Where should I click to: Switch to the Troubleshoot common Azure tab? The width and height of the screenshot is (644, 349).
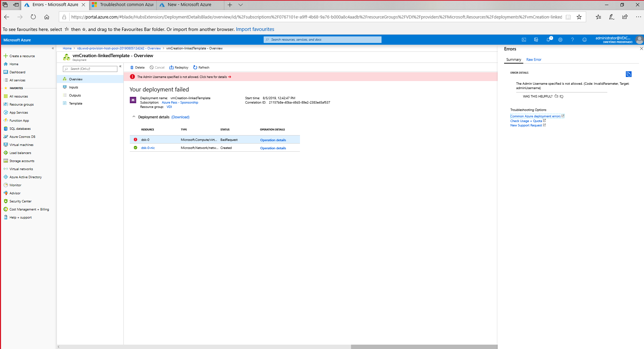123,5
